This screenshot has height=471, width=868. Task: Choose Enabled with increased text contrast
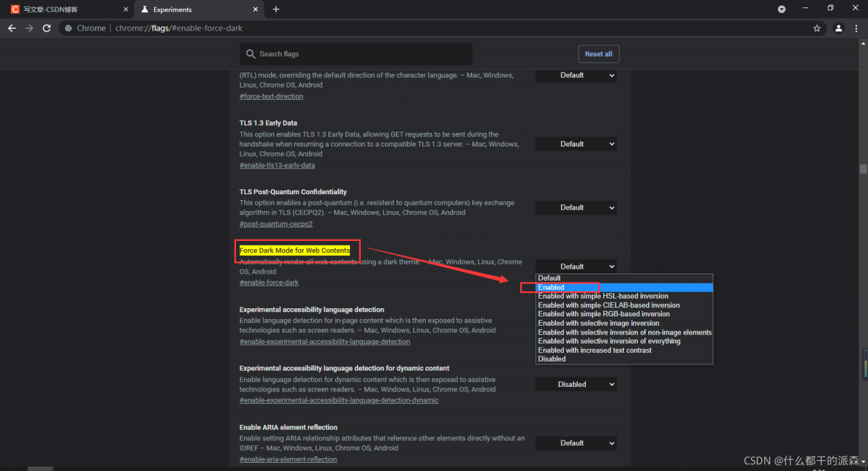pos(624,350)
